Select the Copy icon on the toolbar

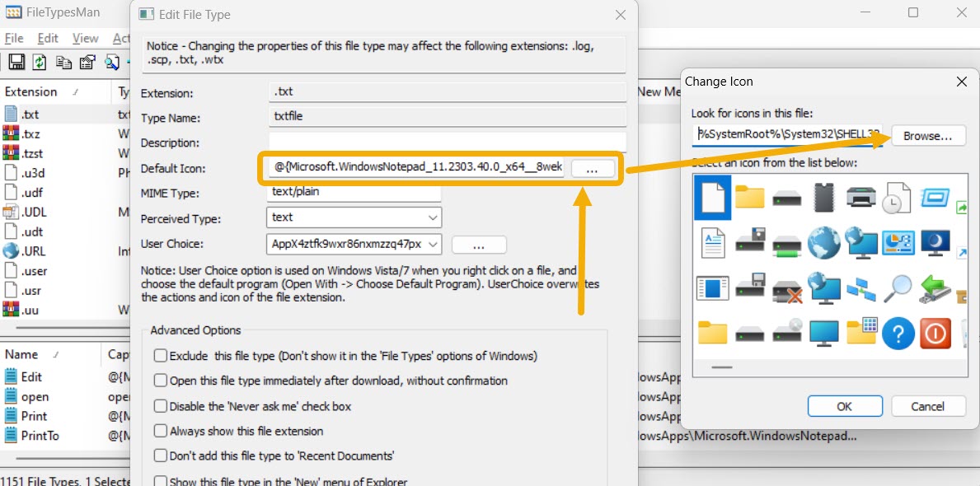tap(63, 62)
